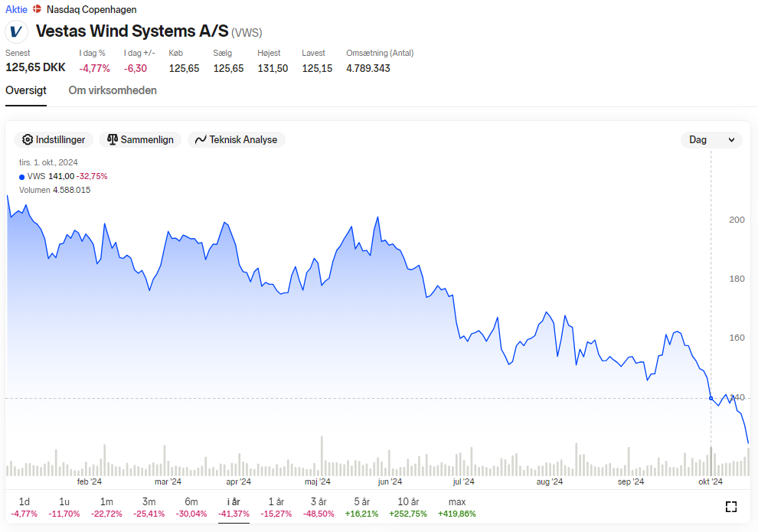The image size is (758, 532).
Task: Click the Sammenlign button label
Action: tap(147, 139)
